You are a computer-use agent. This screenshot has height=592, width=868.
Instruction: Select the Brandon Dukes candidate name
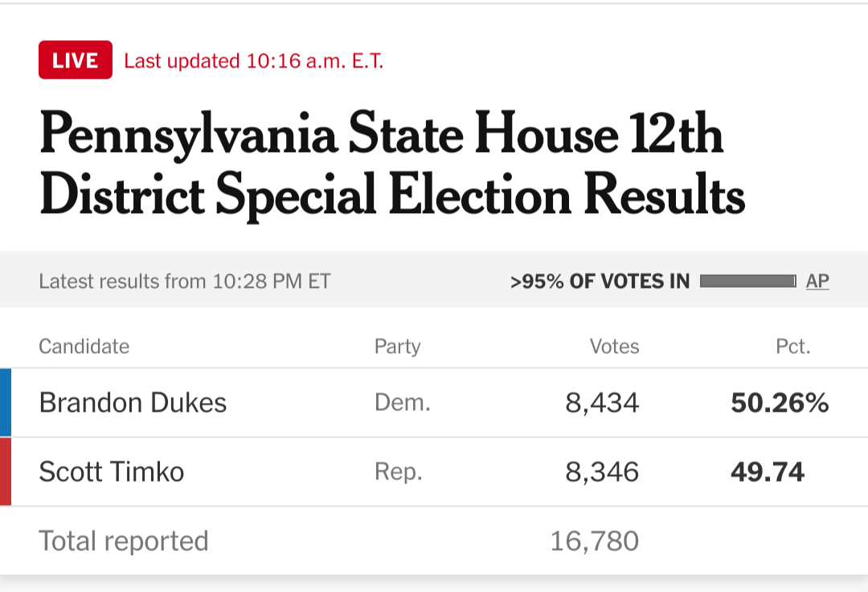[x=133, y=403]
